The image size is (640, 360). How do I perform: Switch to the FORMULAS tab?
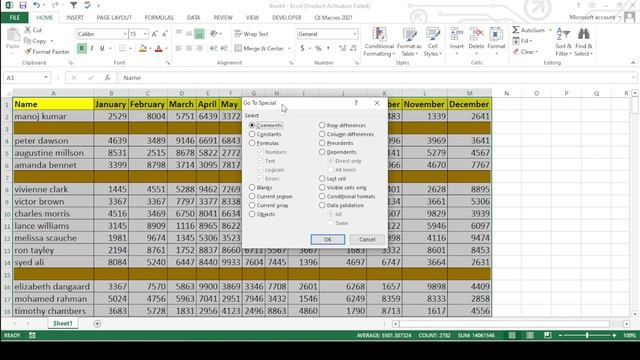(159, 18)
